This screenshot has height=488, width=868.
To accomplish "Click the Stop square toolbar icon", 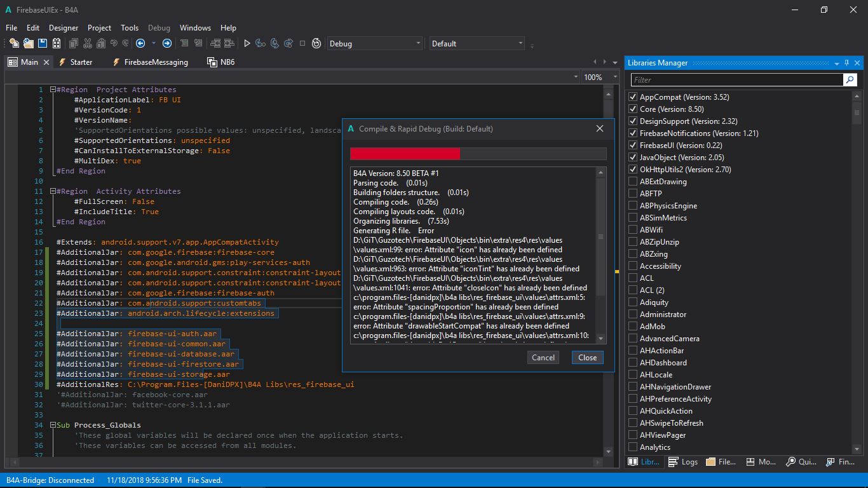I will (x=302, y=43).
